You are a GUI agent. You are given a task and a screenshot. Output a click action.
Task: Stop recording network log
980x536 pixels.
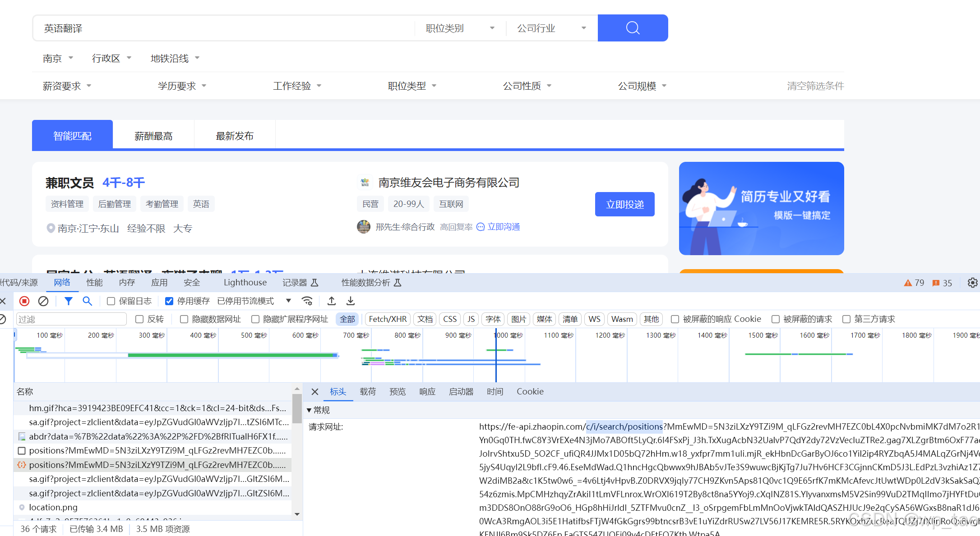pos(24,301)
